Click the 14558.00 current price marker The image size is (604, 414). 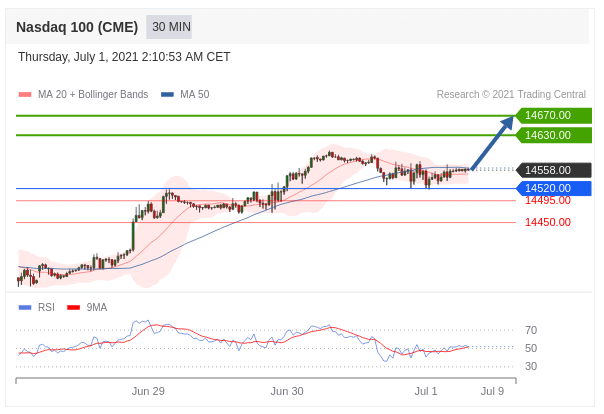(x=552, y=170)
